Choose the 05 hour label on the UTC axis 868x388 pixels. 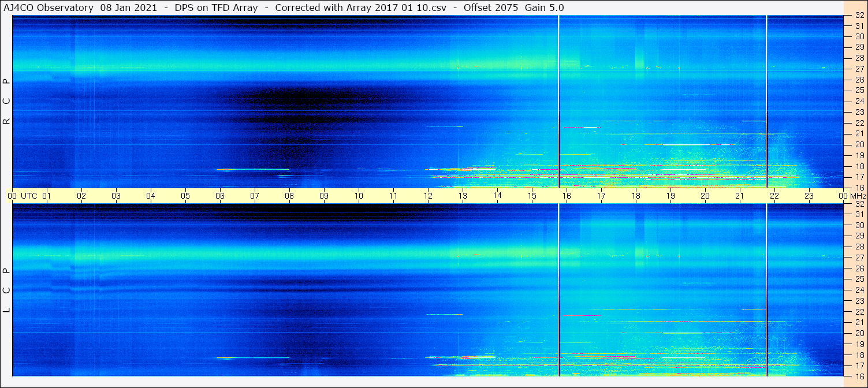pyautogui.click(x=185, y=196)
